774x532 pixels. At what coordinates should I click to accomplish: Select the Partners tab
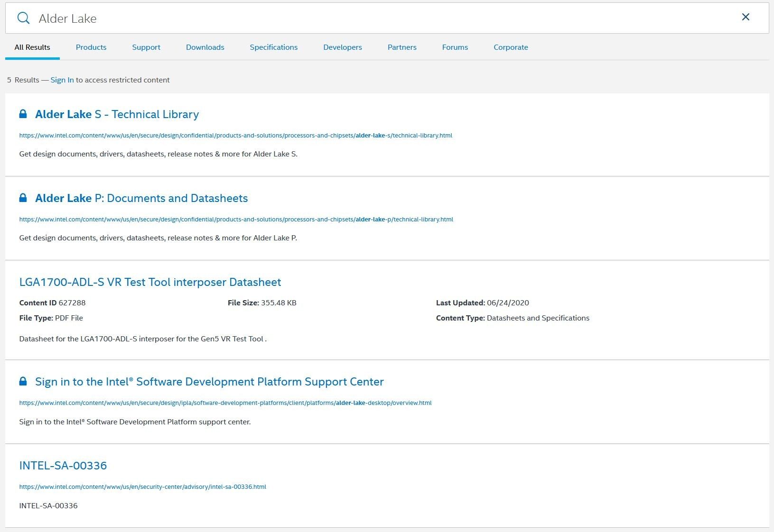click(402, 47)
